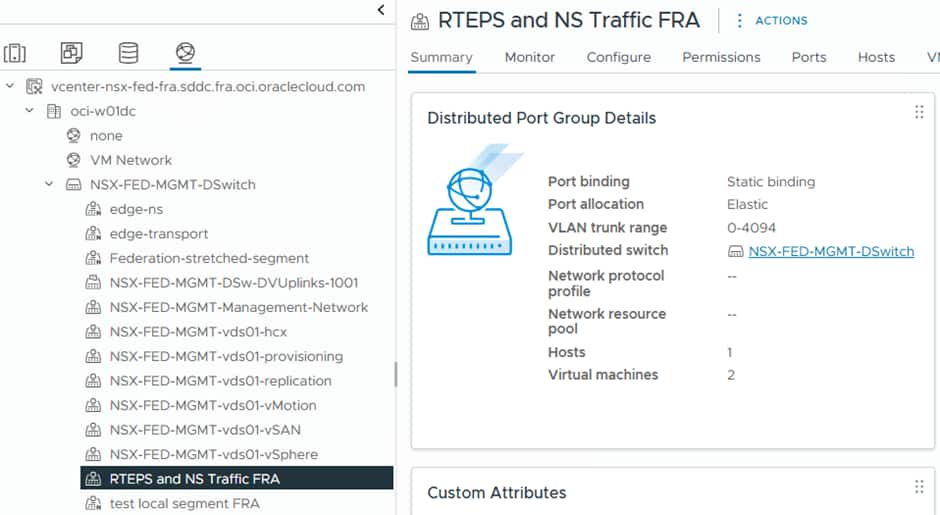Image resolution: width=940 pixels, height=515 pixels.
Task: Click the vCenter server icon
Action: point(34,86)
